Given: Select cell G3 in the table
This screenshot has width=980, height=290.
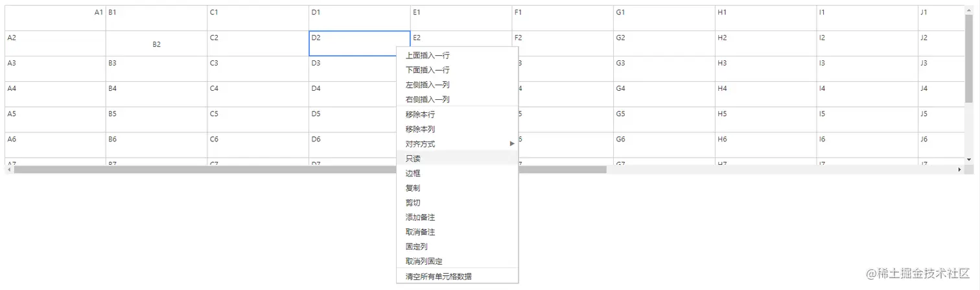Looking at the screenshot, I should tap(664, 68).
